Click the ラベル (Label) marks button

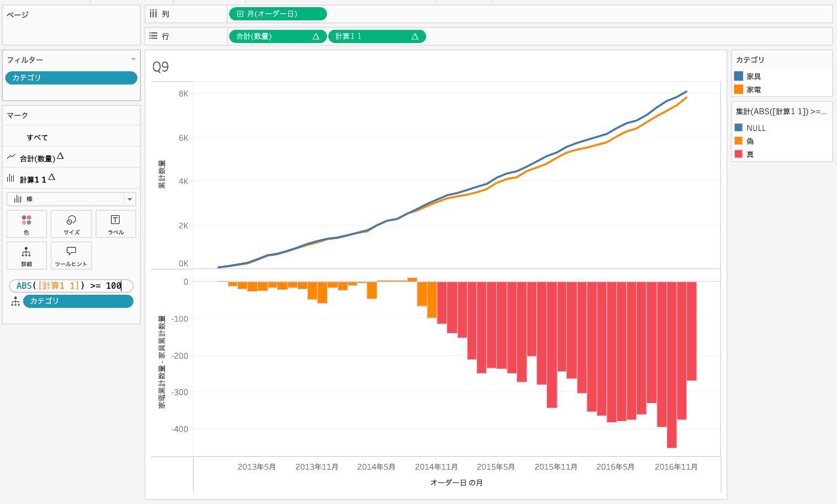115,224
